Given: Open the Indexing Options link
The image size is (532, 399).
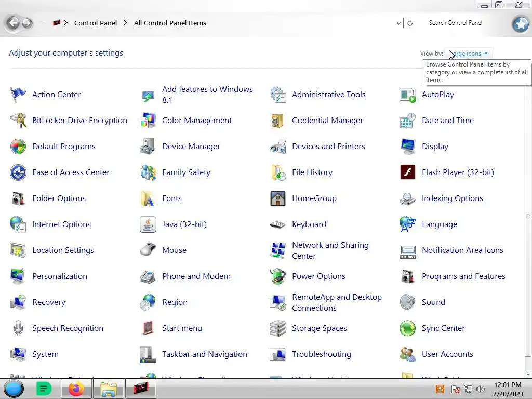Looking at the screenshot, I should tap(453, 198).
